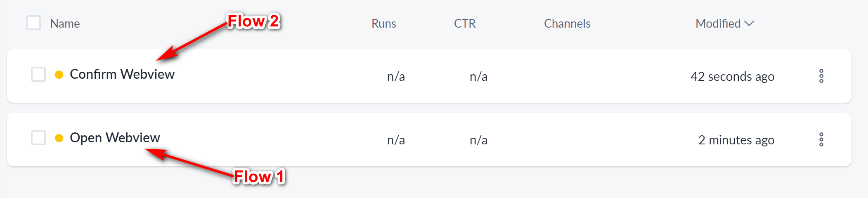
Task: Open the Open Webview flow
Action: click(x=115, y=138)
